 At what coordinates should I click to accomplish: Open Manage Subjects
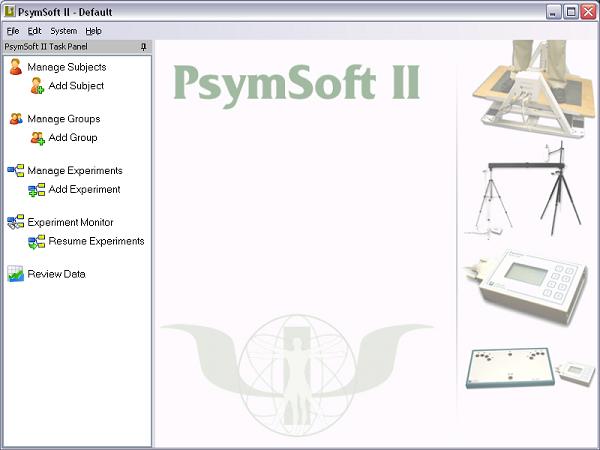(67, 67)
